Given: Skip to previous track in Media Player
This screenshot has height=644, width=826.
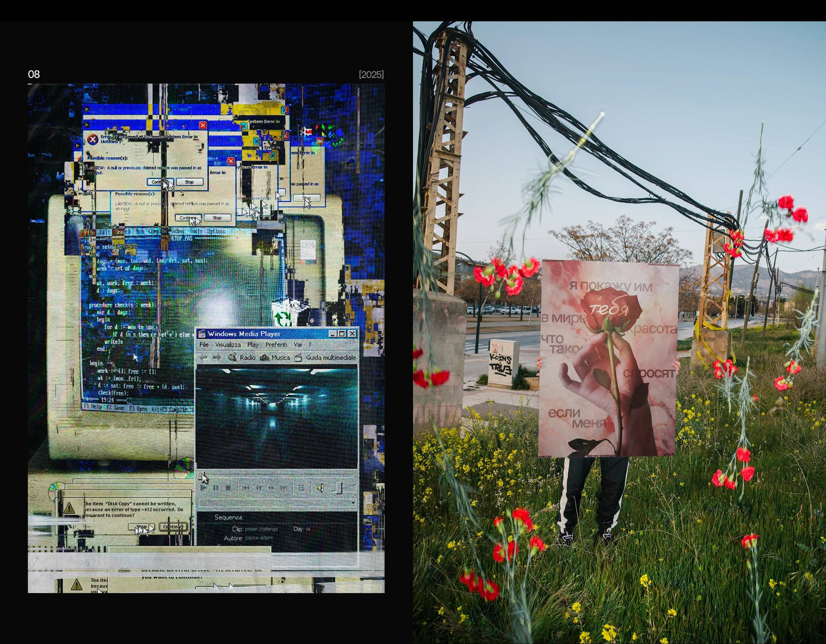Looking at the screenshot, I should [246, 488].
